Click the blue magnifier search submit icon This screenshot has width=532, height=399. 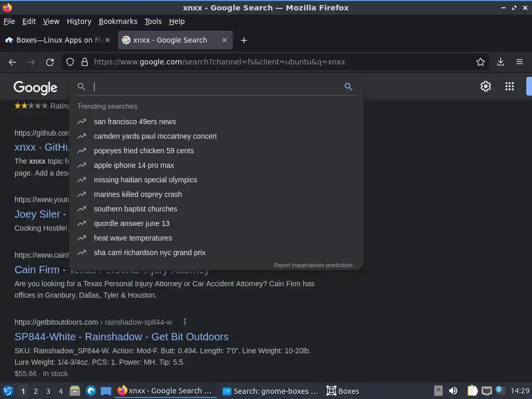pyautogui.click(x=348, y=87)
